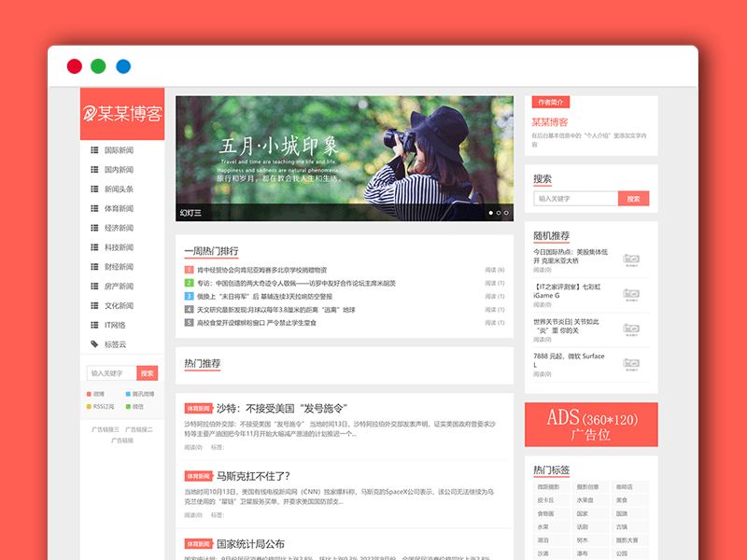747x560 pixels.
Task: Click the list icon beside 国内新闻
Action: point(94,170)
